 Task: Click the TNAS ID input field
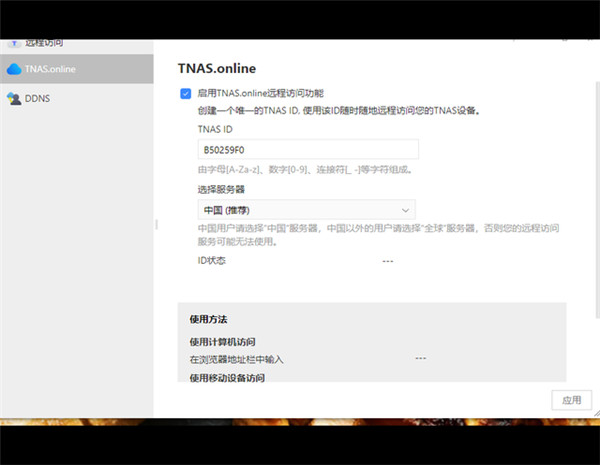pyautogui.click(x=307, y=149)
